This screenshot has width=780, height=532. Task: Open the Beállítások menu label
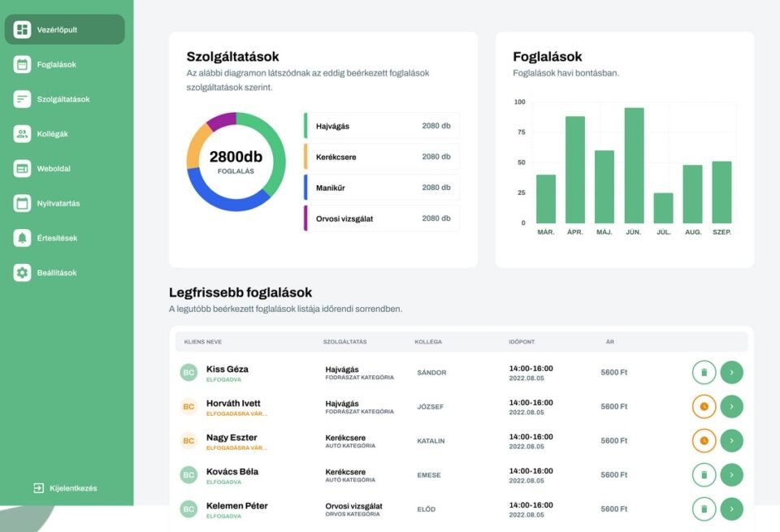tap(57, 273)
